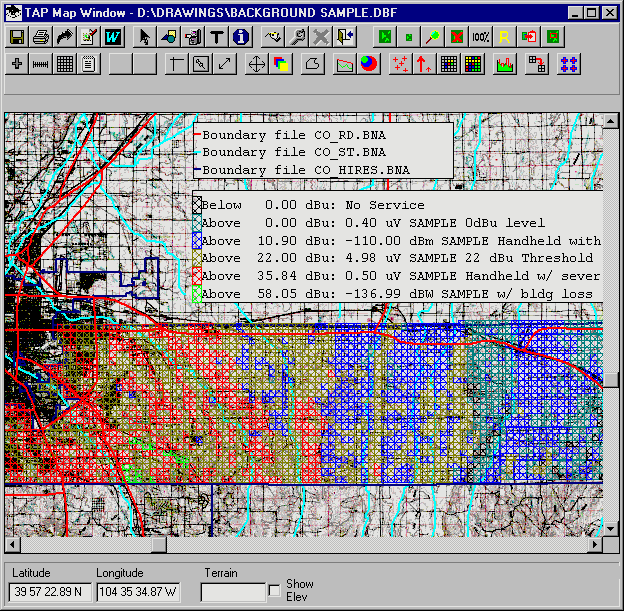Click the dense colored grid icon
624x611 pixels.
(473, 64)
